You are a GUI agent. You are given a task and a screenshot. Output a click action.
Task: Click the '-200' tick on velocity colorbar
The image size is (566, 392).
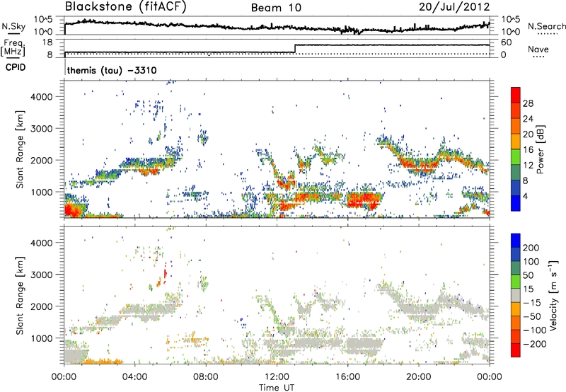click(x=533, y=344)
